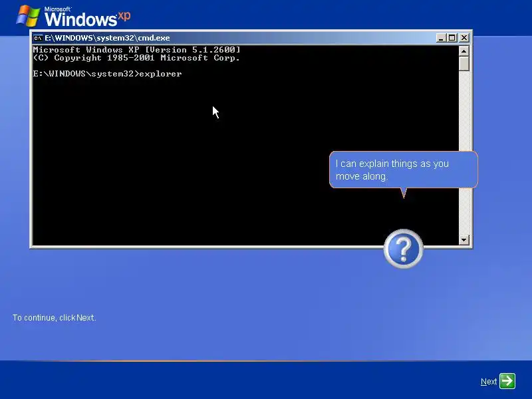The height and width of the screenshot is (399, 532).
Task: Click the cmd.exe title bar text
Action: (107, 38)
